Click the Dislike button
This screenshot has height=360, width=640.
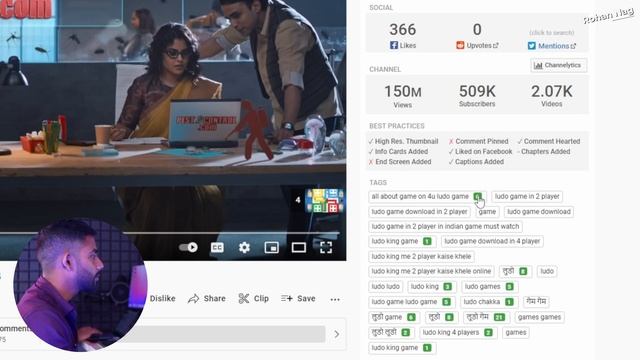[x=162, y=298]
